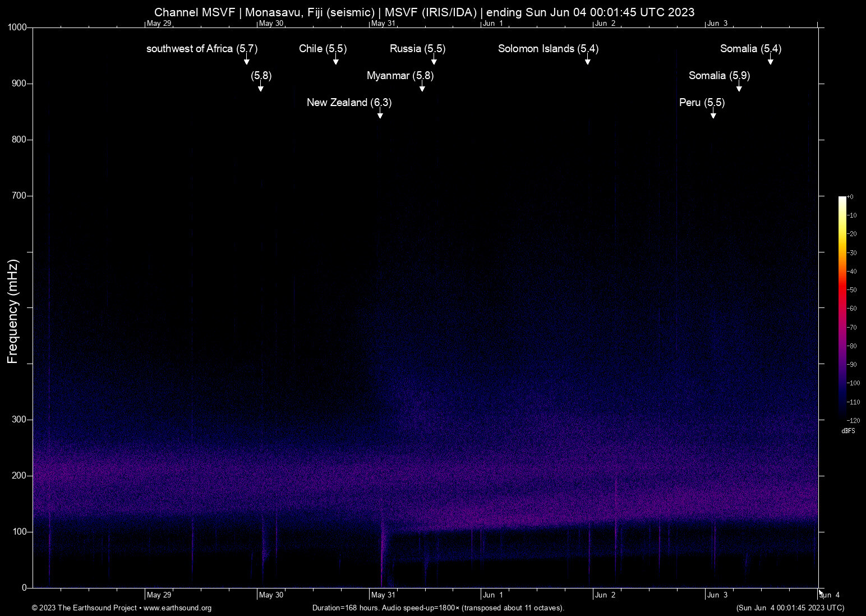Select the New Zealand (6.3) earthquake marker
Viewport: 866px width, 616px height.
click(349, 103)
